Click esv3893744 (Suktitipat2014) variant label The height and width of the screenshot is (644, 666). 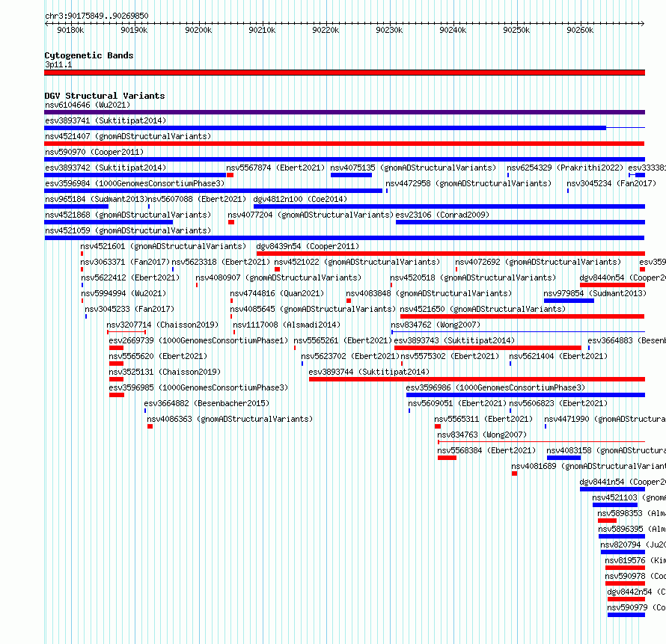click(369, 372)
